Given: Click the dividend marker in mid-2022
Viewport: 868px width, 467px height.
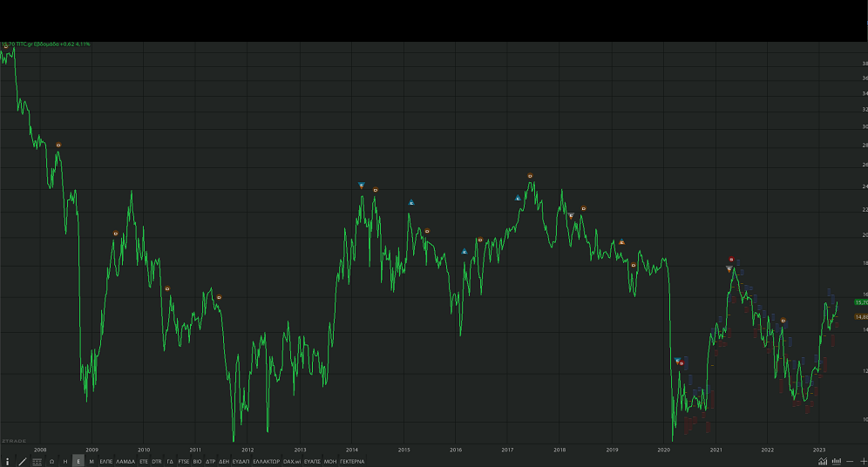Looking at the screenshot, I should [783, 321].
